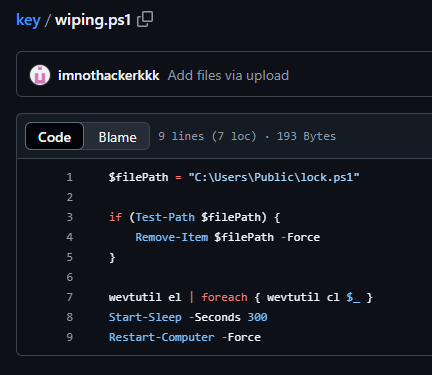Open the imnothackerkkk avatar
The width and height of the screenshot is (432, 375).
40,75
